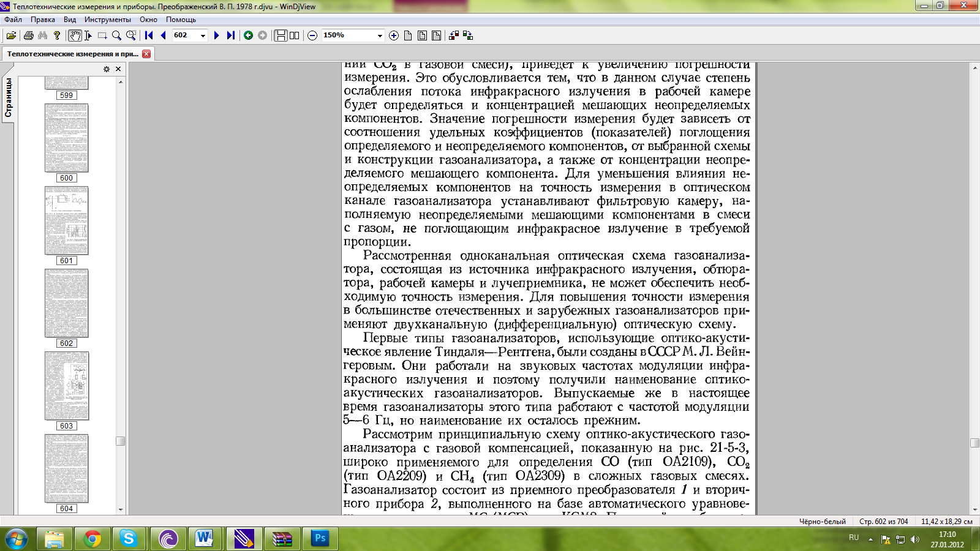Open Skype from the taskbar
This screenshot has height=551, width=980.
pyautogui.click(x=129, y=539)
